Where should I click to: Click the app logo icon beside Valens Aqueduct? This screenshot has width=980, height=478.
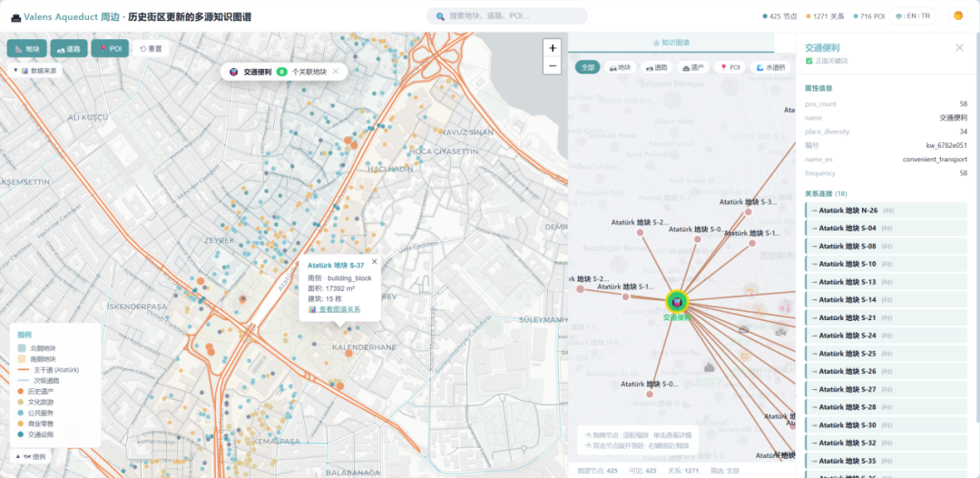coord(15,17)
